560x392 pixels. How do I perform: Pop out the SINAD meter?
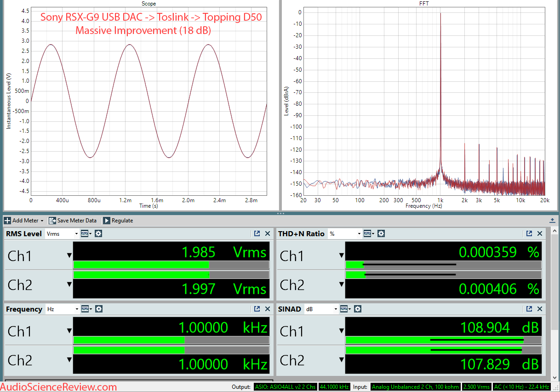529,309
